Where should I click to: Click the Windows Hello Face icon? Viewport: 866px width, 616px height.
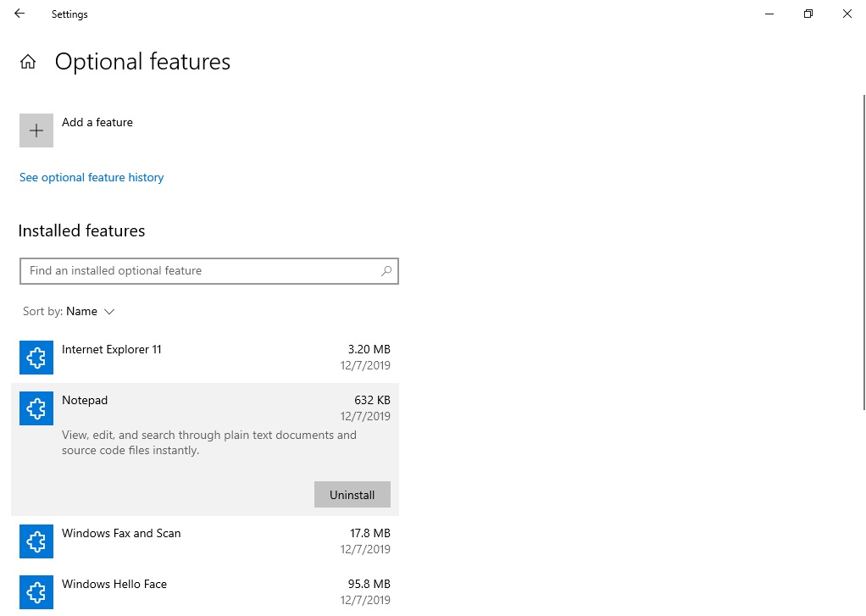36,591
